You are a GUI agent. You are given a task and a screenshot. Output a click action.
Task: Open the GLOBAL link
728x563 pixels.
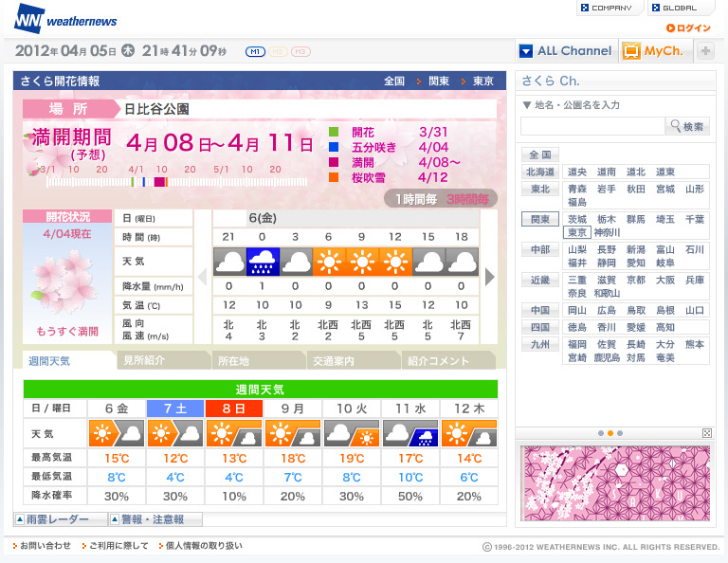pos(680,8)
